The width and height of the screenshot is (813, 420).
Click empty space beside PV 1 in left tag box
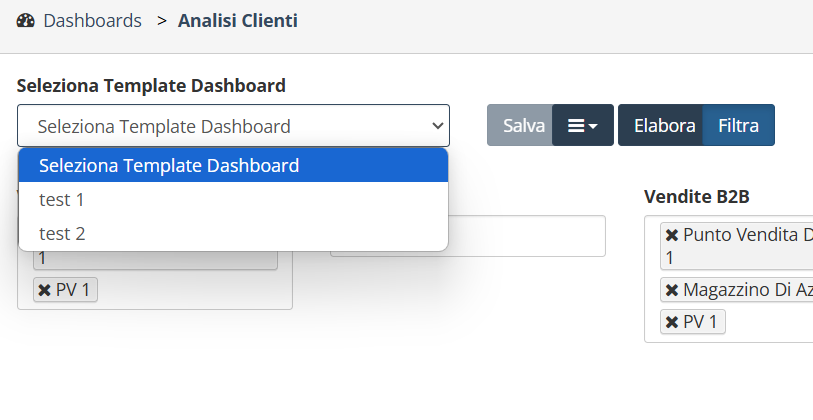[192, 290]
